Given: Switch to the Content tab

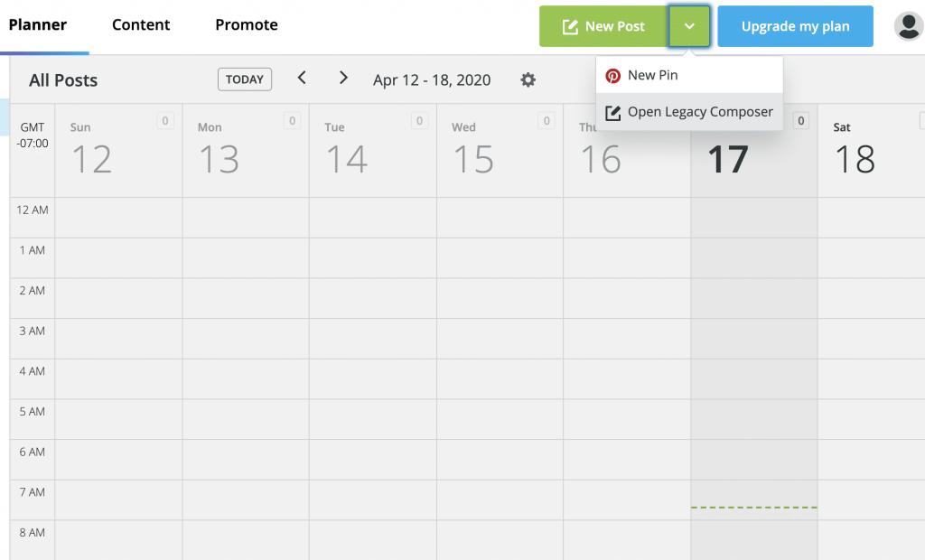Looking at the screenshot, I should pyautogui.click(x=141, y=24).
